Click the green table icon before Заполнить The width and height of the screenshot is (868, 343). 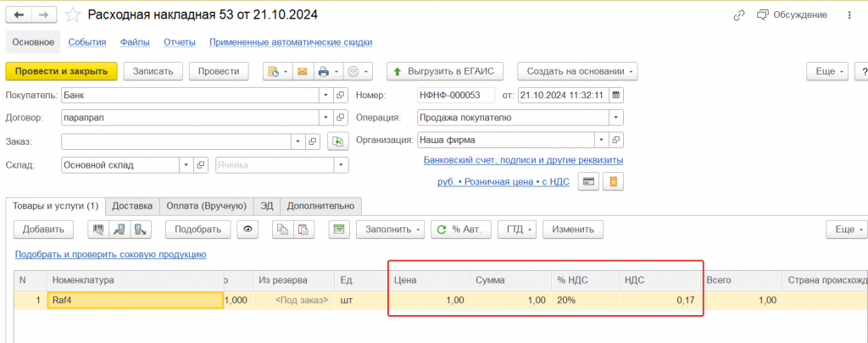[x=339, y=230]
